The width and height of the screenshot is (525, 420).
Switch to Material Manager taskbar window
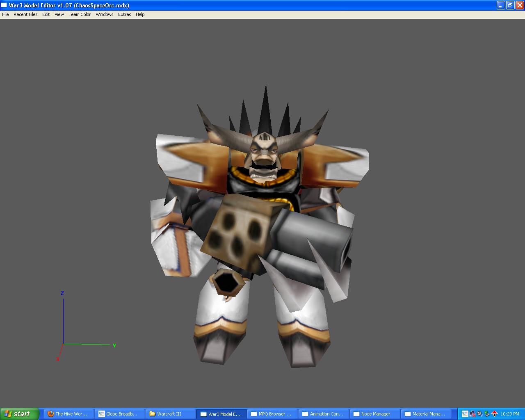tap(425, 414)
